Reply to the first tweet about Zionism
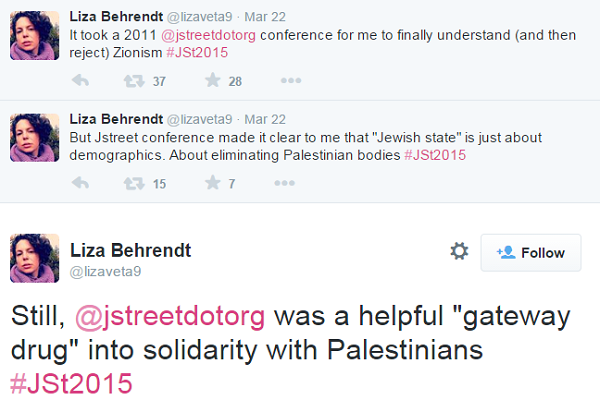The height and width of the screenshot is (412, 600). [80, 81]
